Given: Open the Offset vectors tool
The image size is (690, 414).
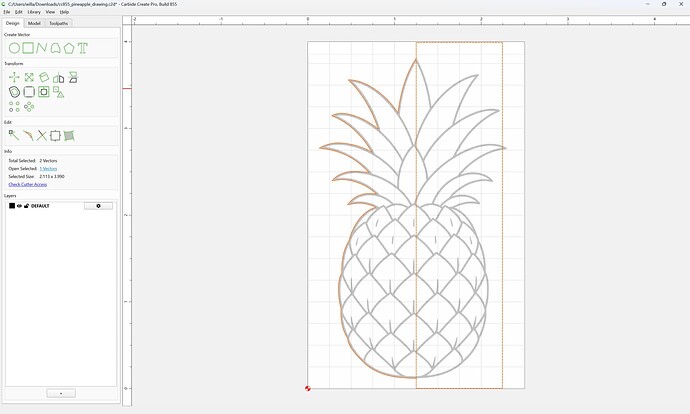Looking at the screenshot, I should click(x=14, y=92).
